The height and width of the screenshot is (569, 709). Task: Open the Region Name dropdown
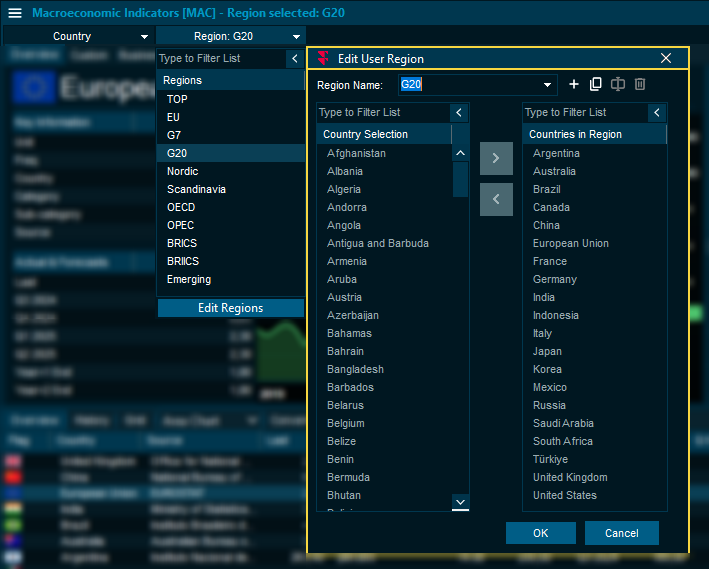[548, 85]
